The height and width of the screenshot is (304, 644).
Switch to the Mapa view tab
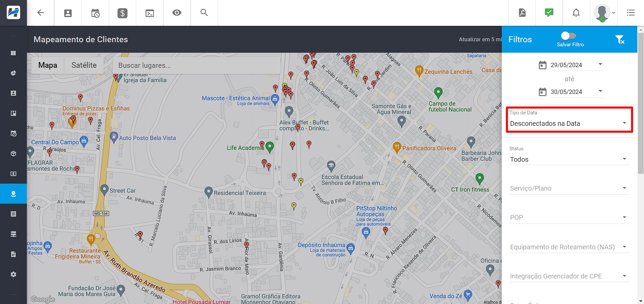[x=48, y=65]
